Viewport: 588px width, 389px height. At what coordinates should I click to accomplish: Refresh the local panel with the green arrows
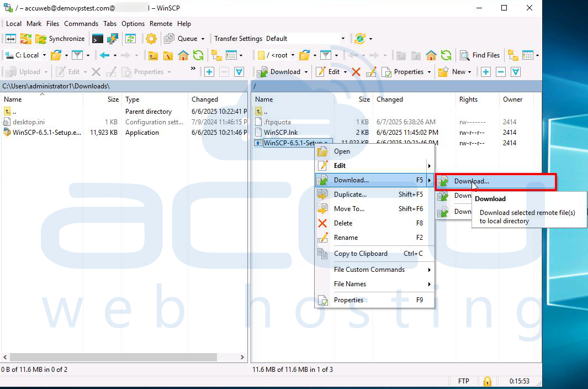198,55
